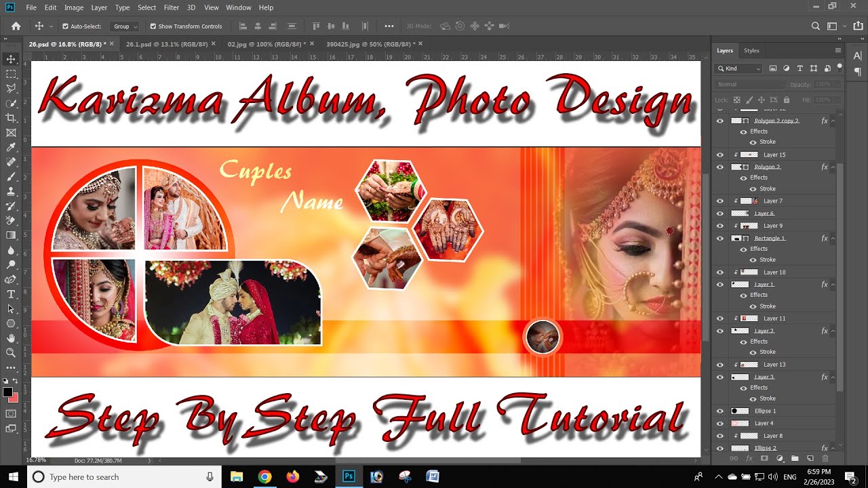868x488 pixels.
Task: Toggle visibility of Layer 6
Action: coord(720,213)
